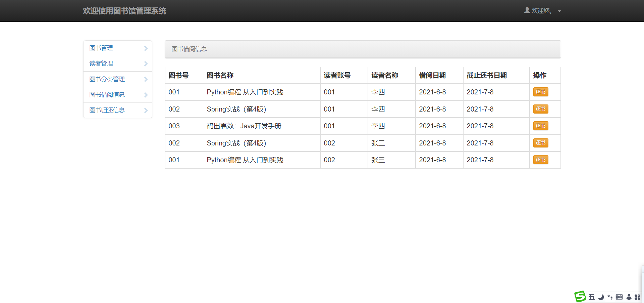Open 图书管理 in the sidebar
This screenshot has width=644, height=303.
118,48
